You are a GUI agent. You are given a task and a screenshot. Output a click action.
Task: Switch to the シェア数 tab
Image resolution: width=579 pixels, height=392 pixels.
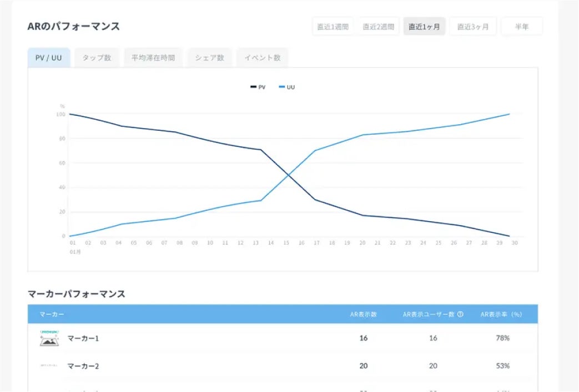click(x=209, y=58)
